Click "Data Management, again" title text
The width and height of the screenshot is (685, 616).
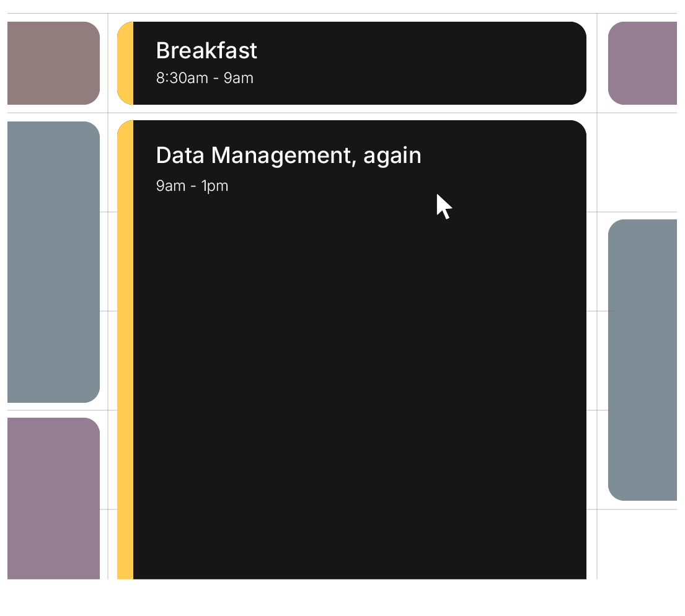288,156
